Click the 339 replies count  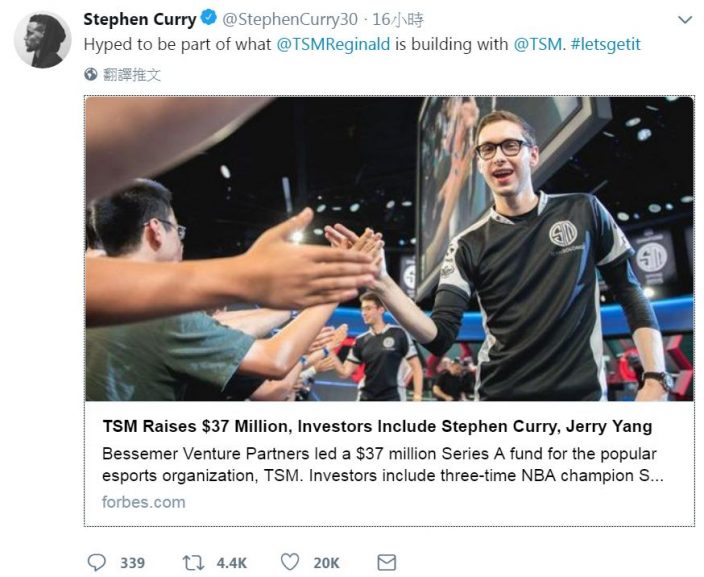132,563
